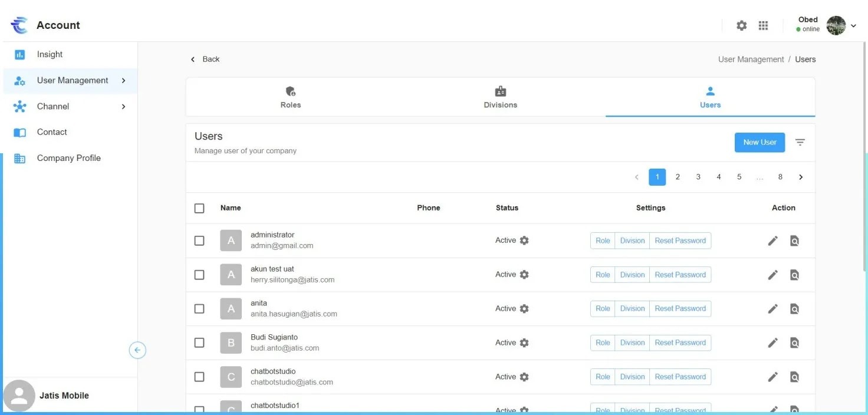Edit the administrator user with pencil icon

pyautogui.click(x=772, y=241)
